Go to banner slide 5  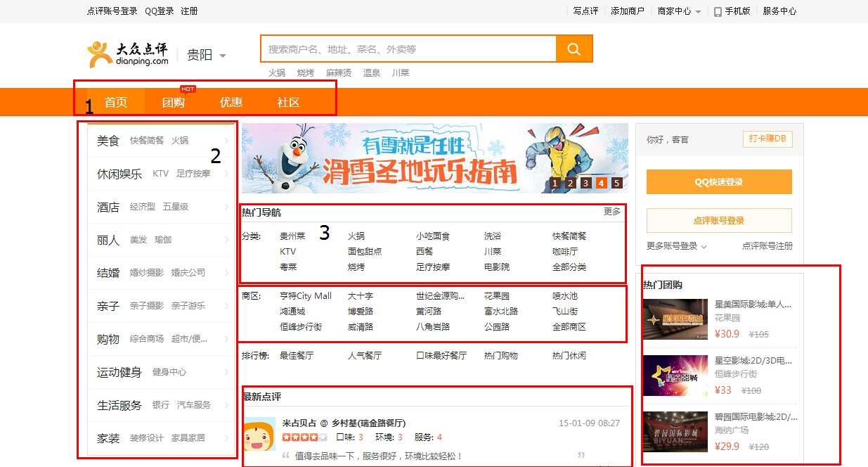[x=617, y=184]
